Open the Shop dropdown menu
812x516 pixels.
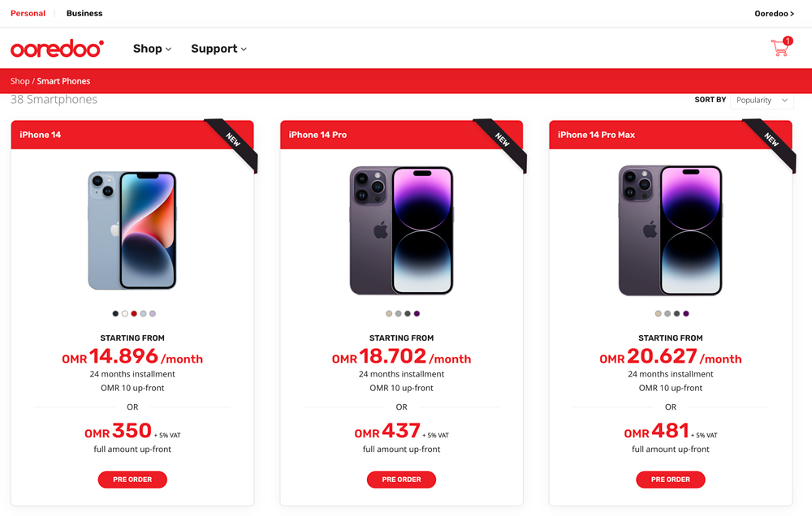(x=152, y=49)
